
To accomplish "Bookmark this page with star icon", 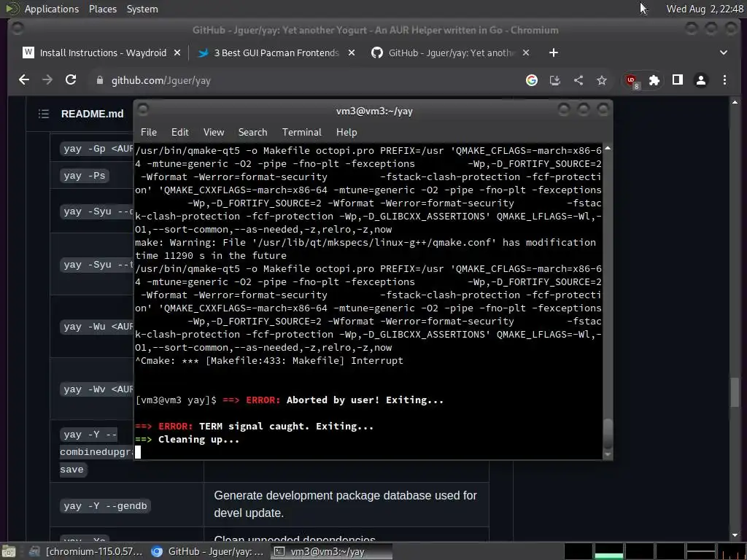I will [x=602, y=80].
